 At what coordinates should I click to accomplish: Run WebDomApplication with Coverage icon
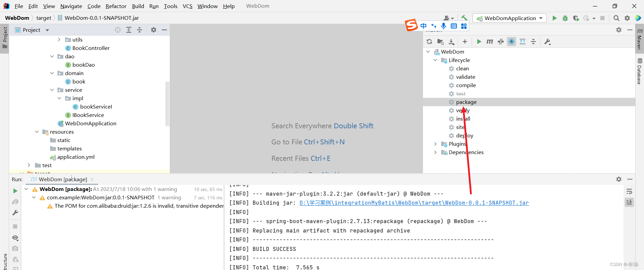(576, 18)
